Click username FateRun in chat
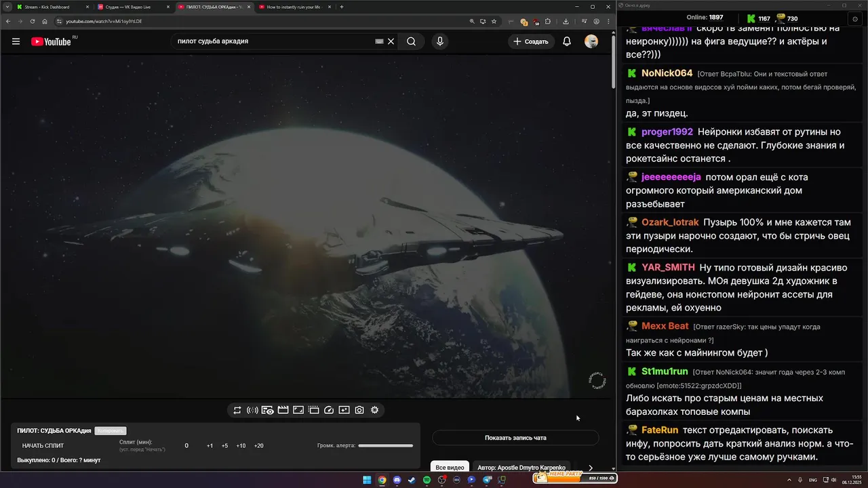868x488 pixels. [x=660, y=430]
